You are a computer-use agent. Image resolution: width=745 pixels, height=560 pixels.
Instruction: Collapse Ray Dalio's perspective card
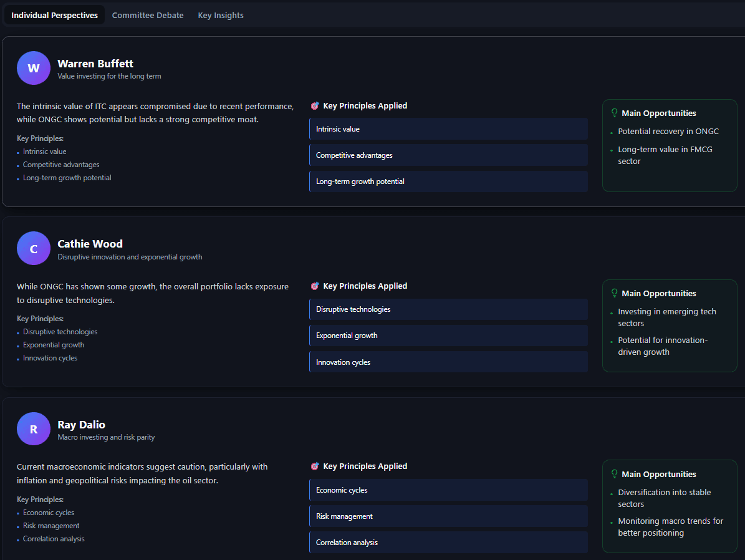coord(82,424)
